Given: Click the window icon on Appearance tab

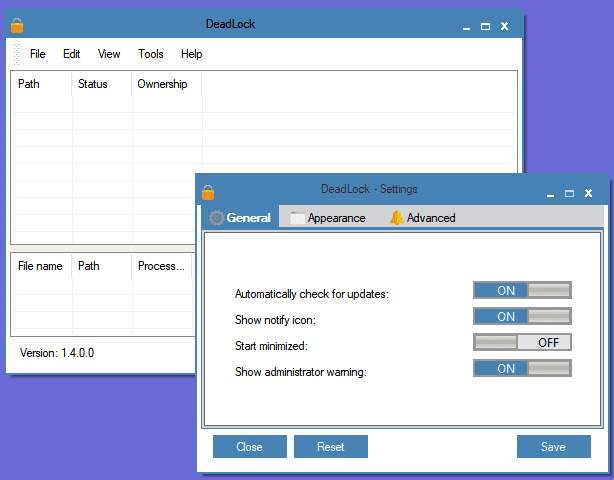Looking at the screenshot, I should (x=297, y=218).
